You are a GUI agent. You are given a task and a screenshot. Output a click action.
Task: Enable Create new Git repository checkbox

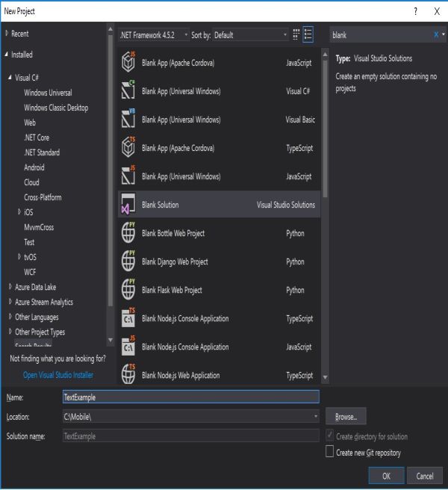329,452
